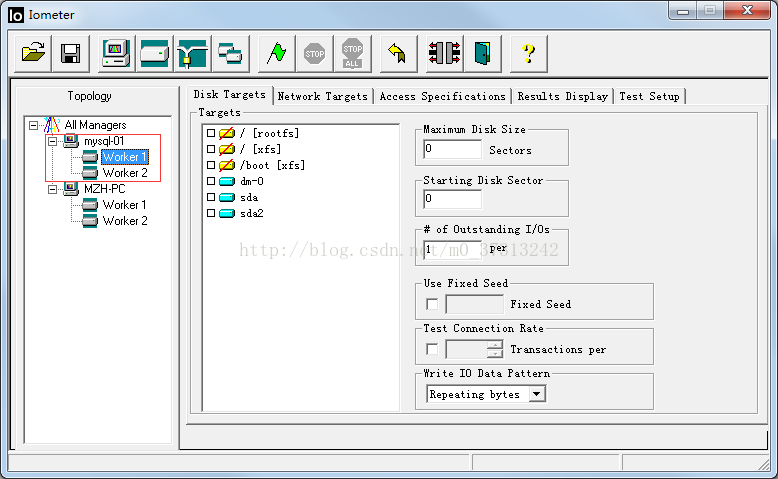This screenshot has width=778, height=479.
Task: Click disk icon beside sda2 target
Action: click(227, 213)
